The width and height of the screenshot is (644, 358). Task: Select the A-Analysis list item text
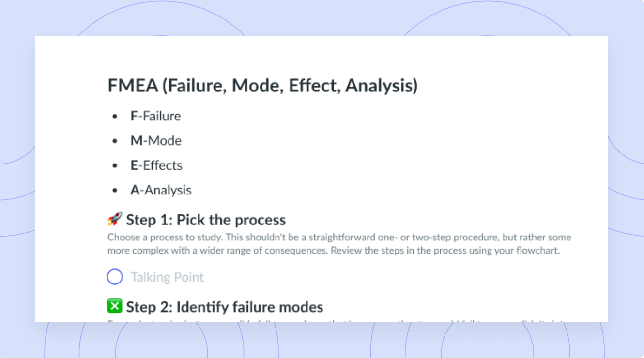click(161, 190)
